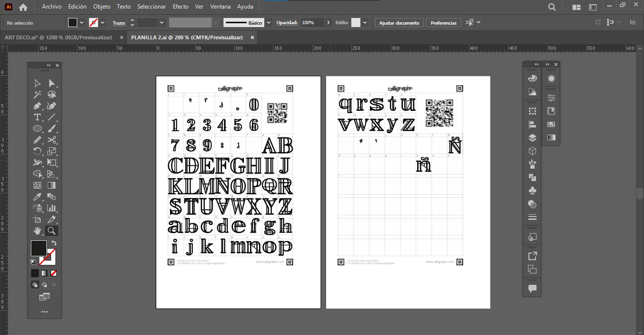Image resolution: width=644 pixels, height=335 pixels.
Task: Activate the Artboard tool
Action: (x=37, y=219)
